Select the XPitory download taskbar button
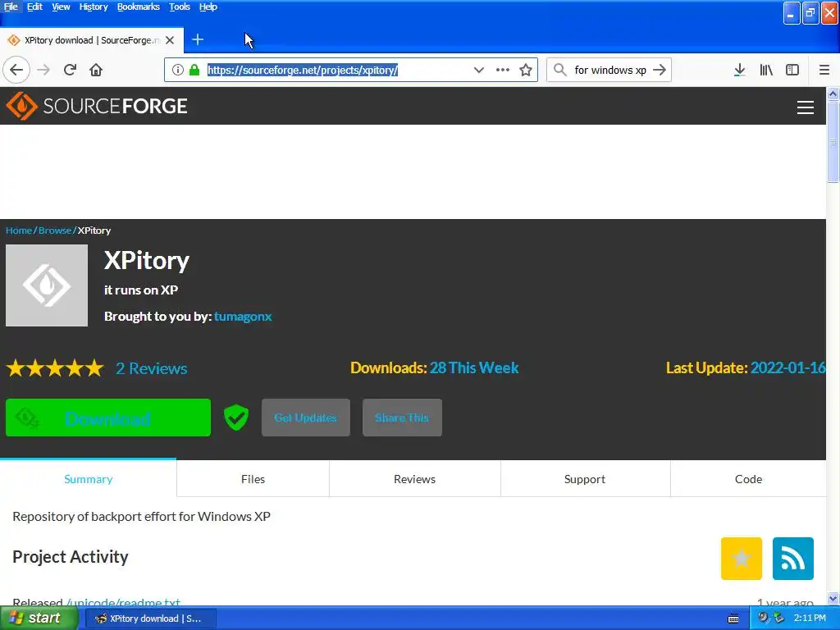This screenshot has width=840, height=630. coord(151,619)
